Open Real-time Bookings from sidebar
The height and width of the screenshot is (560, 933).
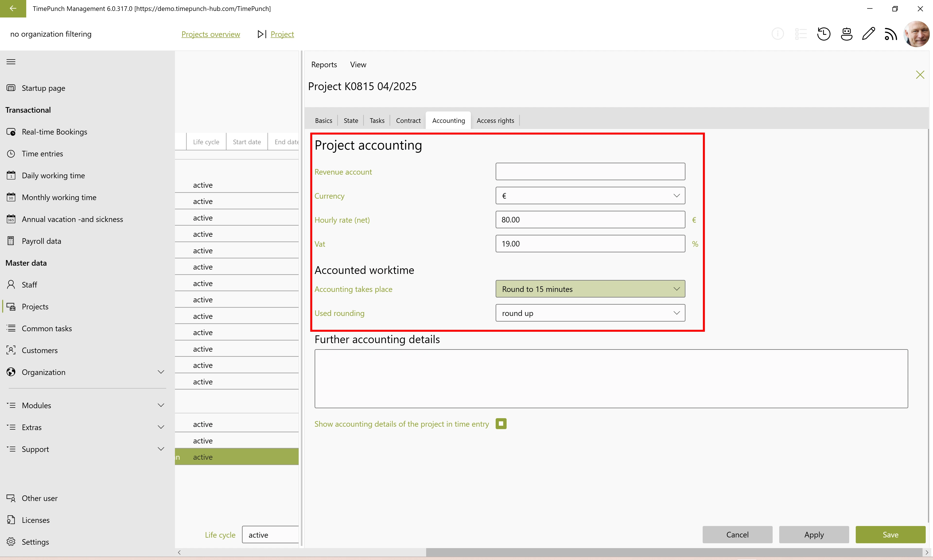(54, 132)
